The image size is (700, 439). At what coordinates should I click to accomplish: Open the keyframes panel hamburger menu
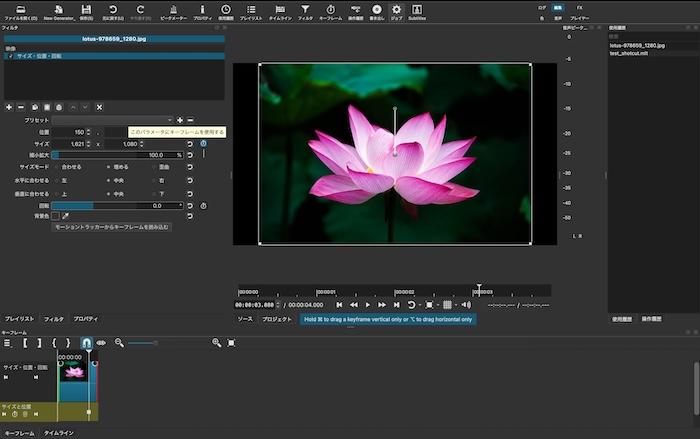coord(7,343)
